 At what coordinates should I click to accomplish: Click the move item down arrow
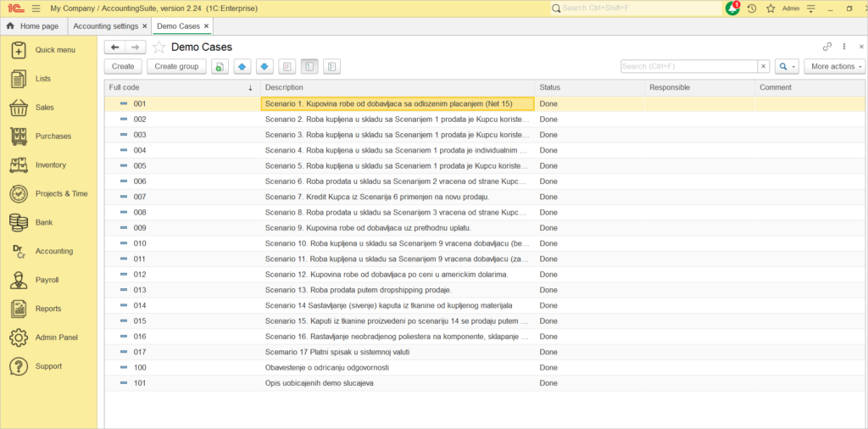coord(264,66)
